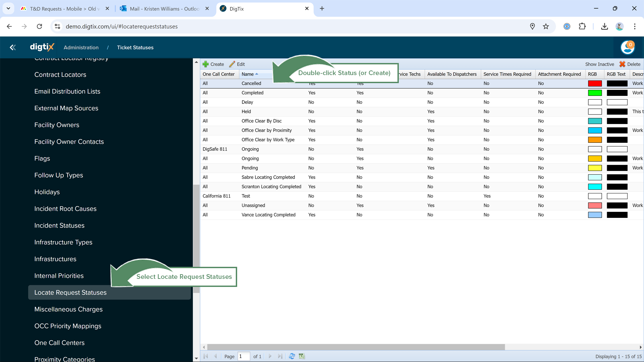This screenshot has width=644, height=362.
Task: Click the export to spreadsheet icon
Action: pyautogui.click(x=302, y=356)
